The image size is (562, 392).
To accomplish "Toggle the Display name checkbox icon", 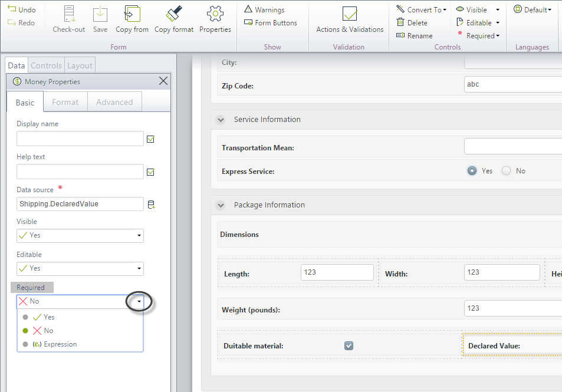I will click(150, 139).
